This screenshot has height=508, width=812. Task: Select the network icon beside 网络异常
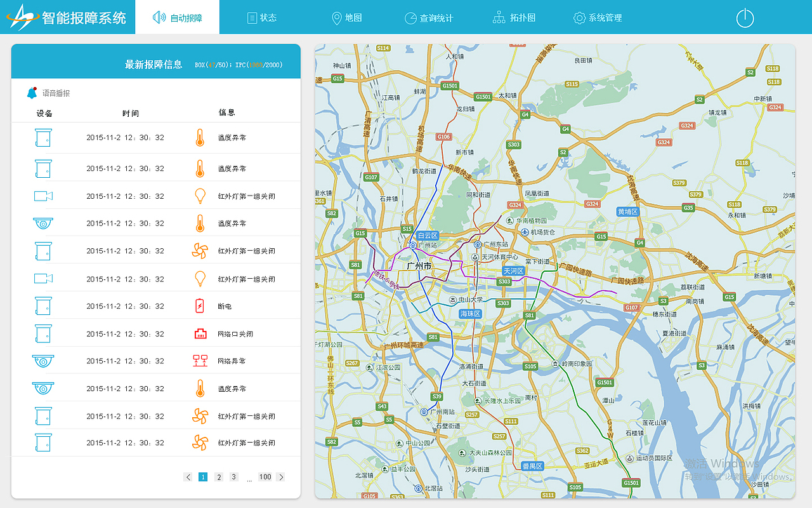[x=200, y=361]
